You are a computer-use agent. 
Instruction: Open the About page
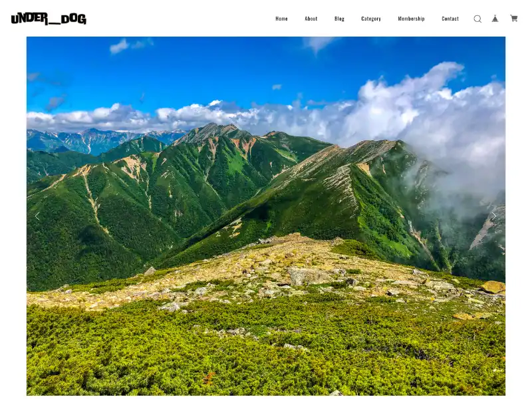click(311, 19)
